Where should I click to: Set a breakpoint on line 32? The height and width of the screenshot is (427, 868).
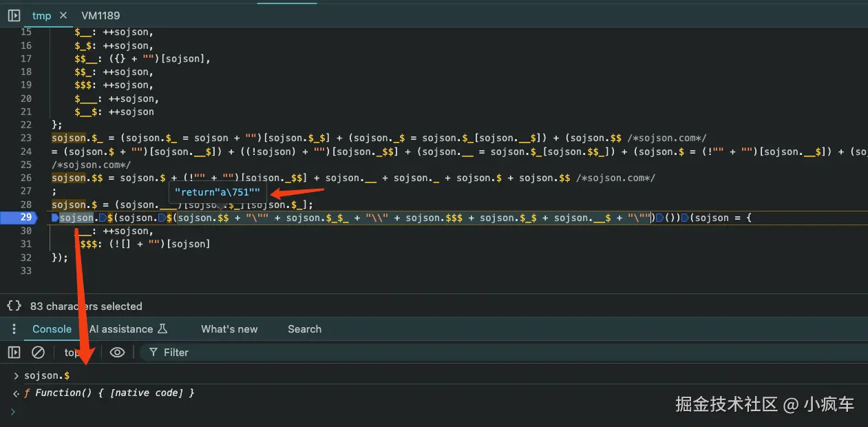point(25,258)
